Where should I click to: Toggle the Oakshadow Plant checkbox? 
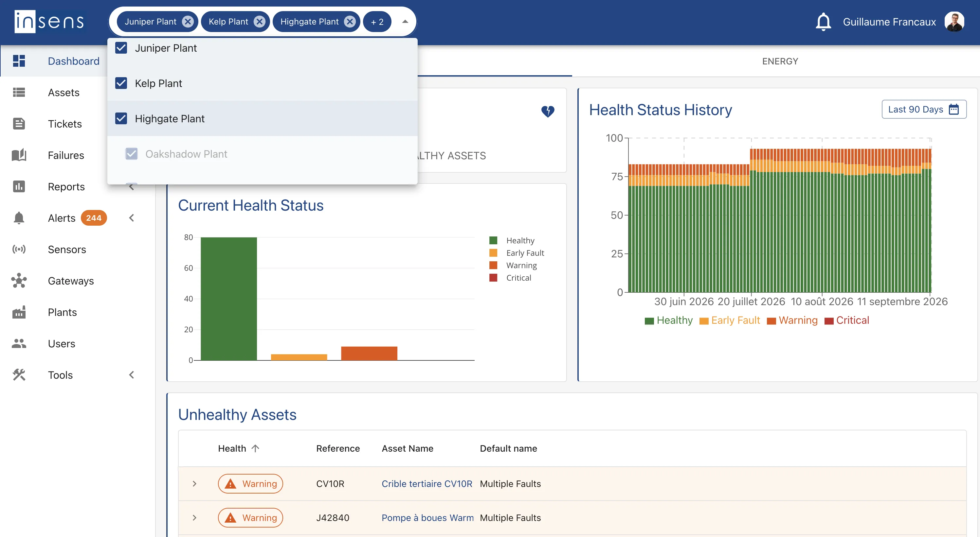tap(132, 154)
